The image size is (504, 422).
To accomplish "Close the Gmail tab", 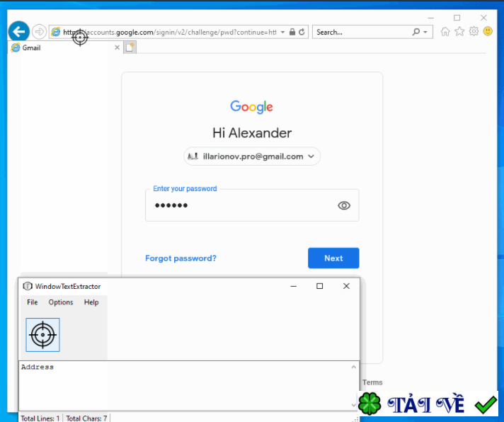I will [117, 47].
